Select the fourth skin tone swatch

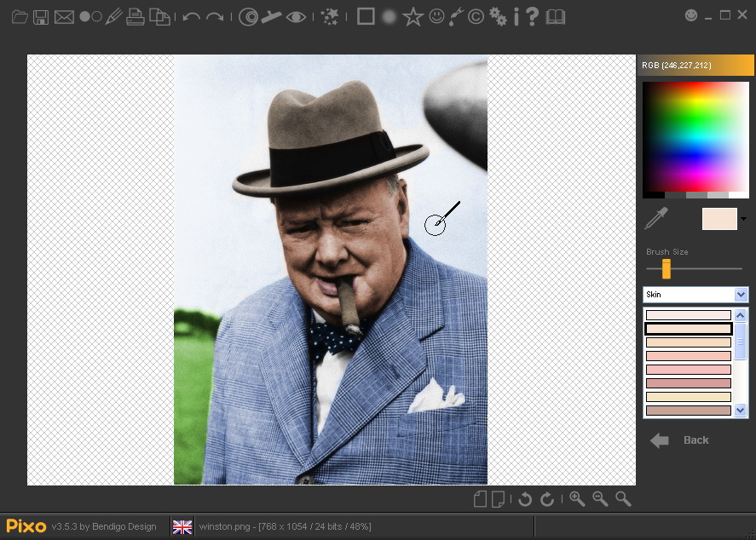coord(689,356)
